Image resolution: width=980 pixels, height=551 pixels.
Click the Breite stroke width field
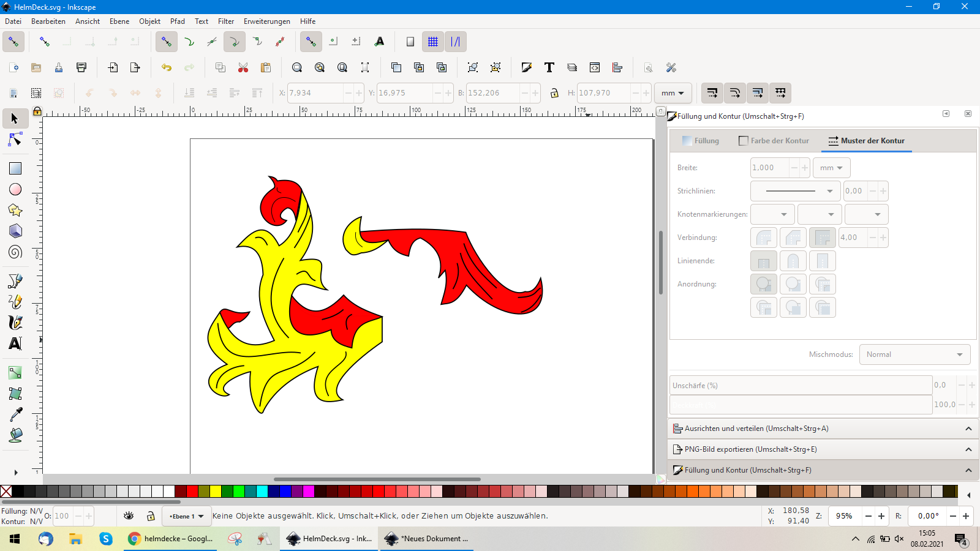pos(769,168)
